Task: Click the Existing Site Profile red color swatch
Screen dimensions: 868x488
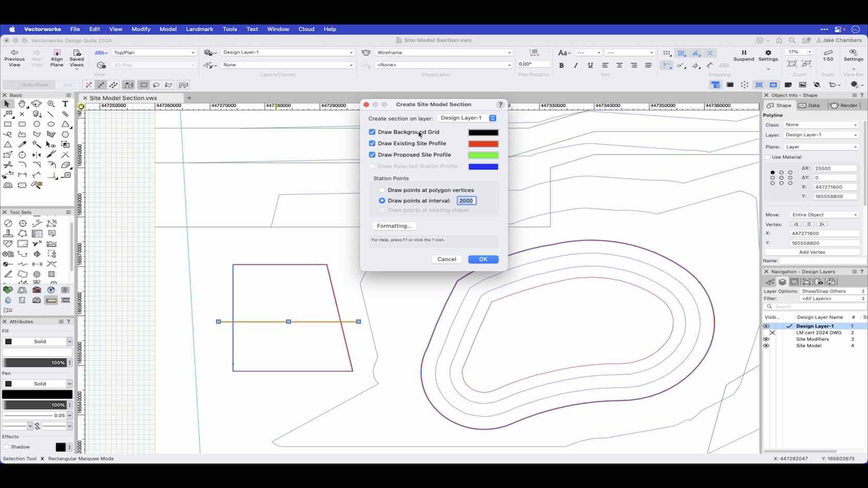Action: click(483, 144)
